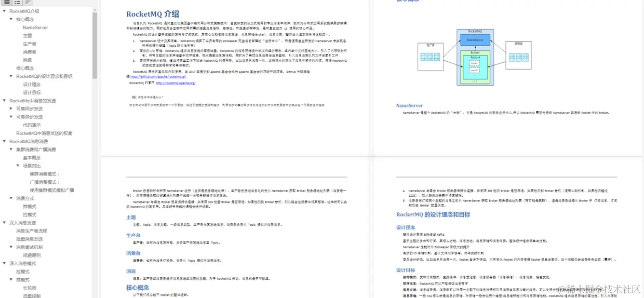Select 消费者 in the outline sidebar
The width and height of the screenshot is (644, 298).
coord(30,52)
